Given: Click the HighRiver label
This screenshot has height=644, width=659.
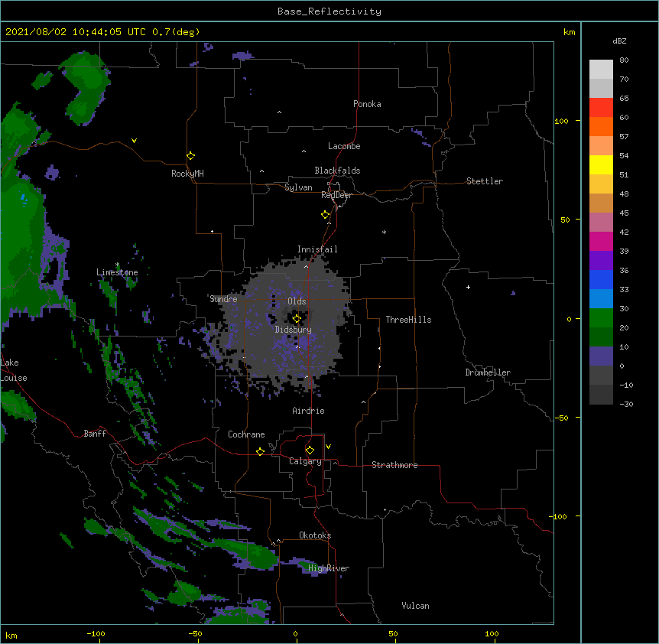Looking at the screenshot, I should [329, 568].
